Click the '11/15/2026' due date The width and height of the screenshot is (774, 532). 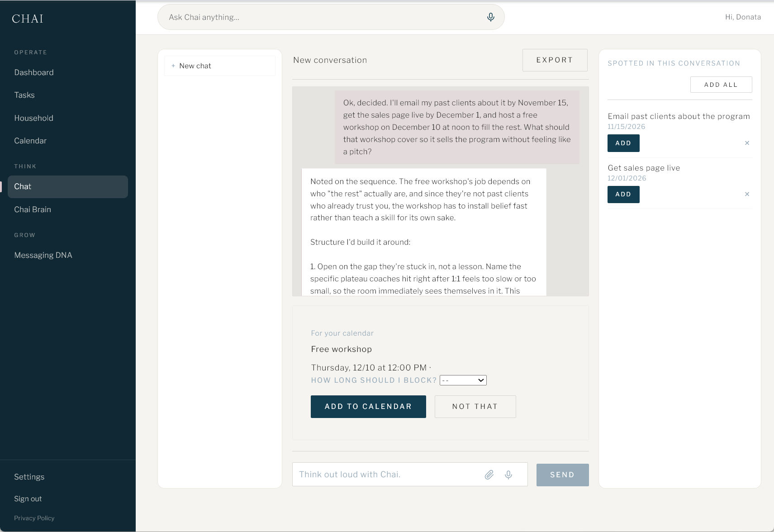[627, 127]
